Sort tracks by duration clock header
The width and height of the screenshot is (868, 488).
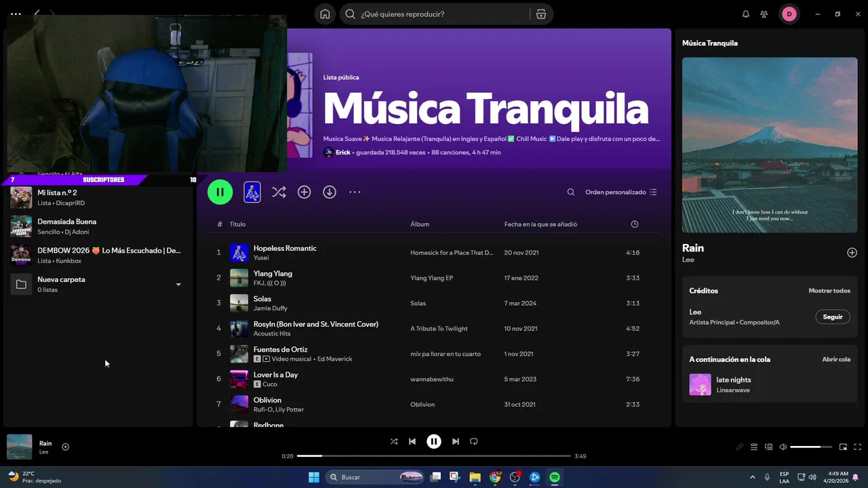(x=635, y=224)
